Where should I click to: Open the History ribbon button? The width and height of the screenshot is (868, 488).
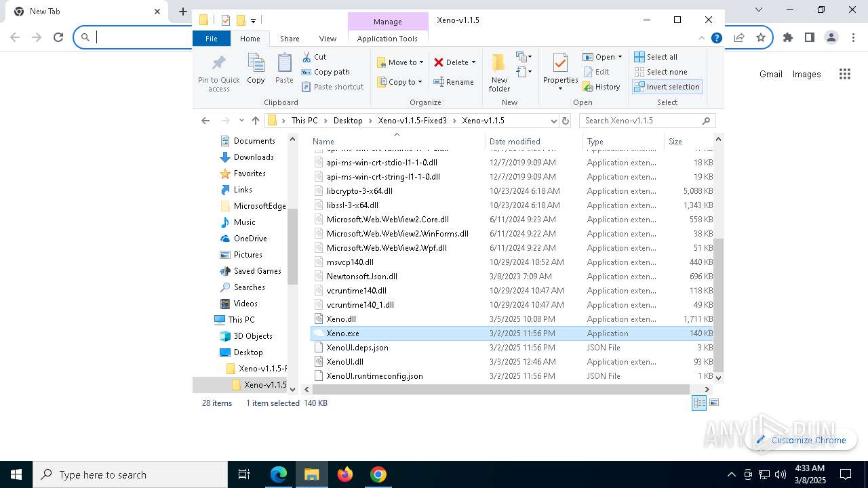coord(601,87)
